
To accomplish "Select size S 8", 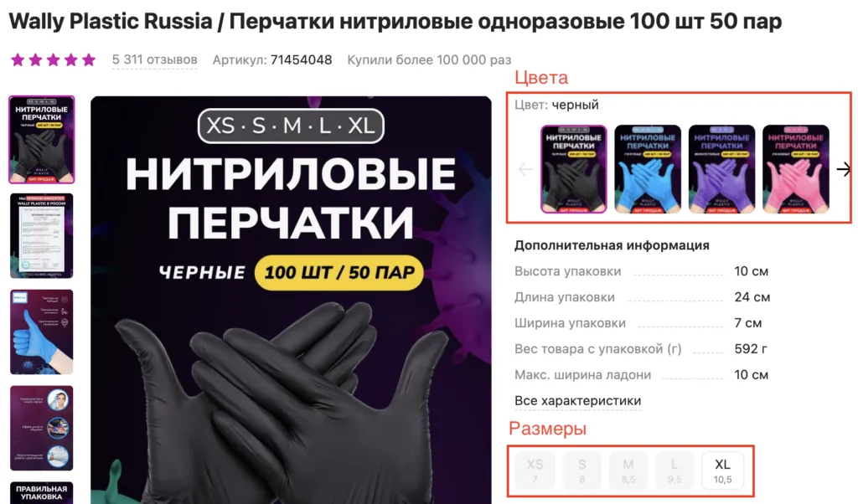I will (581, 471).
